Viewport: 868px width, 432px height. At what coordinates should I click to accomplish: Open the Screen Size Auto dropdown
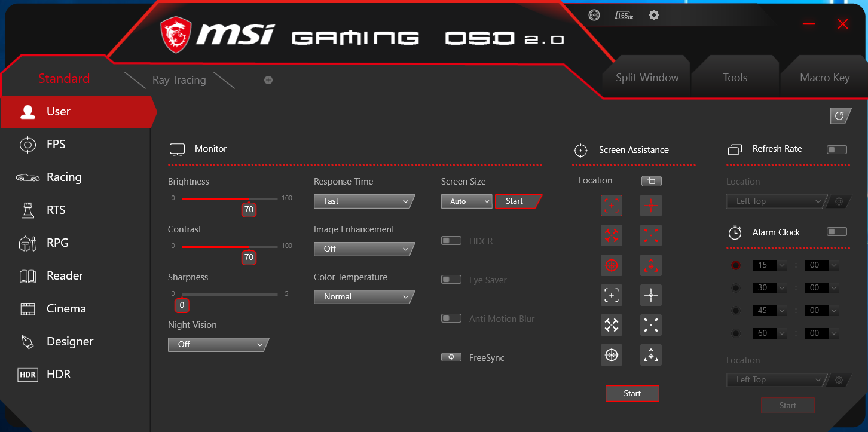[467, 201]
